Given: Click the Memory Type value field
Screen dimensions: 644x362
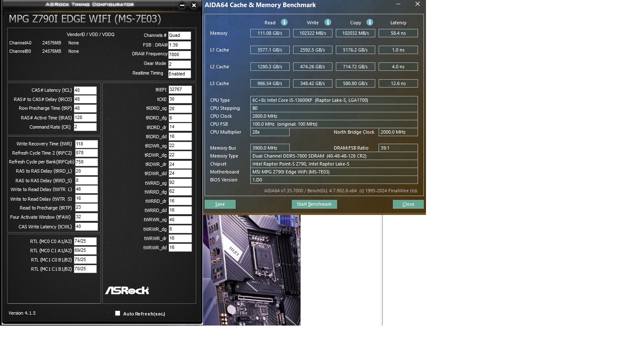Looking at the screenshot, I should (334, 156).
